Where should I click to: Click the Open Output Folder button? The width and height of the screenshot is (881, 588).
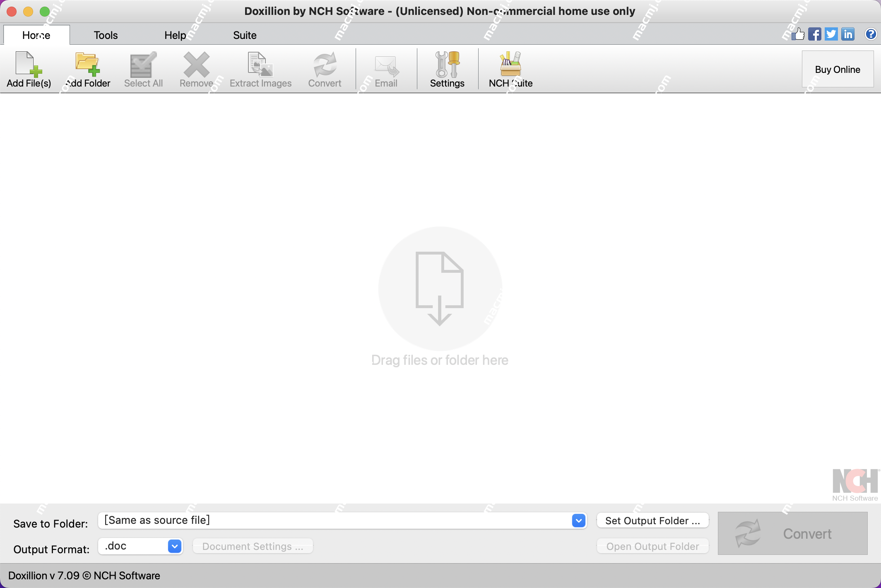click(652, 545)
